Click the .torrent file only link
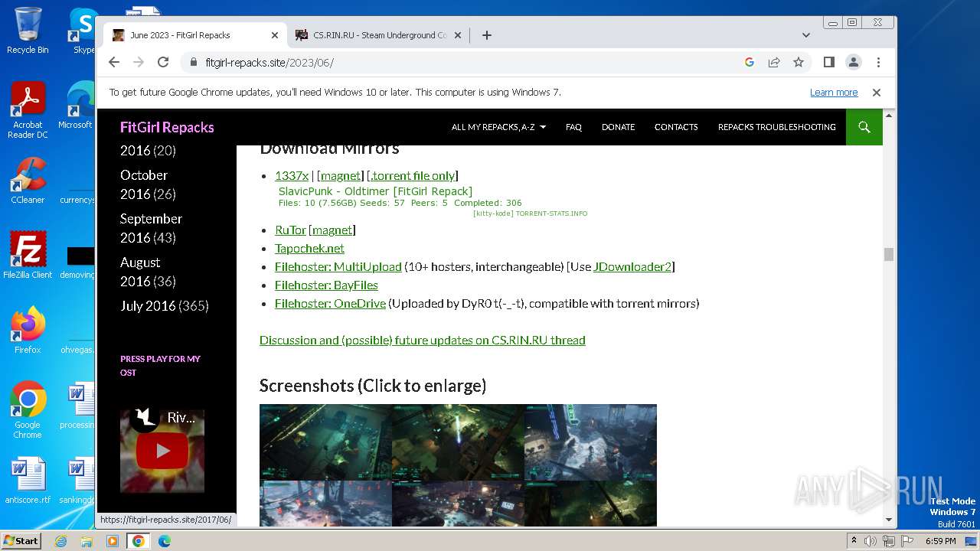 coord(413,175)
